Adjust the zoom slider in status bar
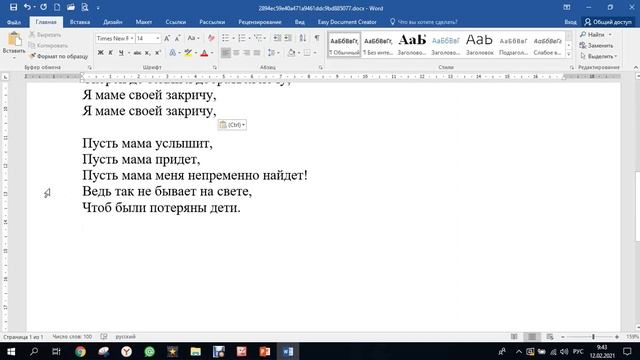The height and width of the screenshot is (360, 640). [593, 337]
